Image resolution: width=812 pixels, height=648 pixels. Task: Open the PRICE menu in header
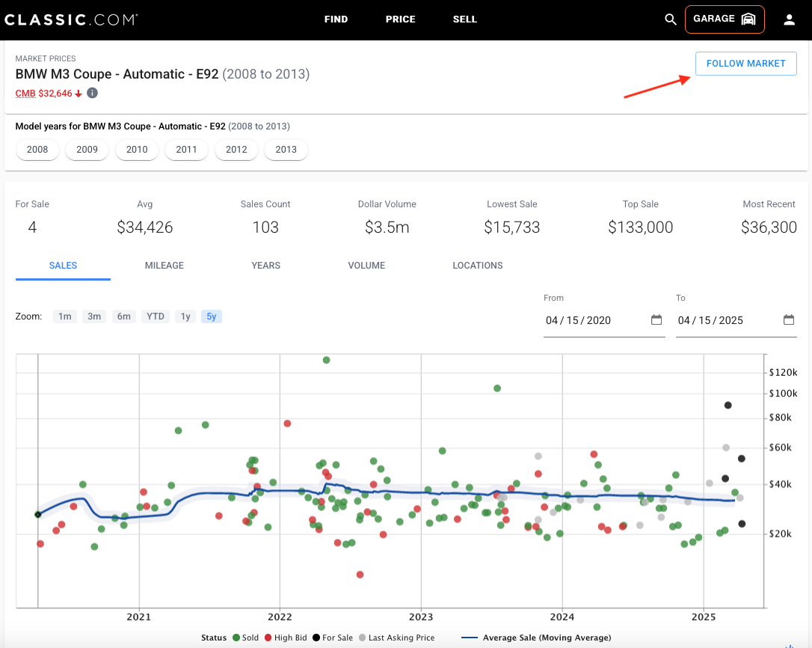coord(400,19)
